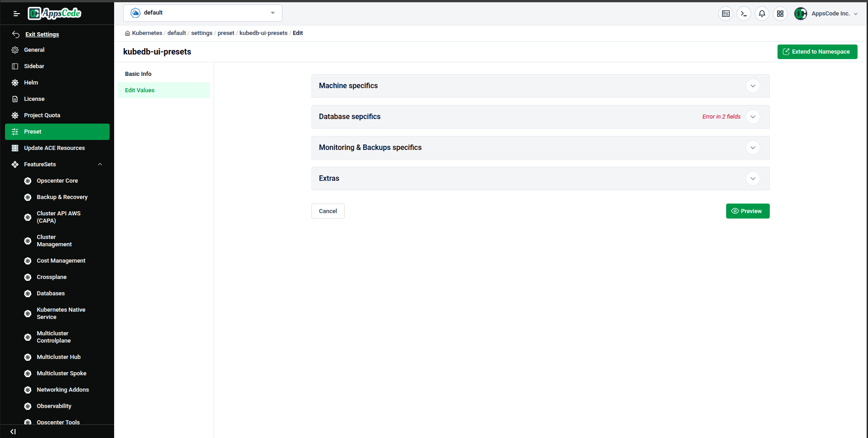Image resolution: width=868 pixels, height=438 pixels.
Task: Expand the Machine specifics panel
Action: click(x=753, y=86)
